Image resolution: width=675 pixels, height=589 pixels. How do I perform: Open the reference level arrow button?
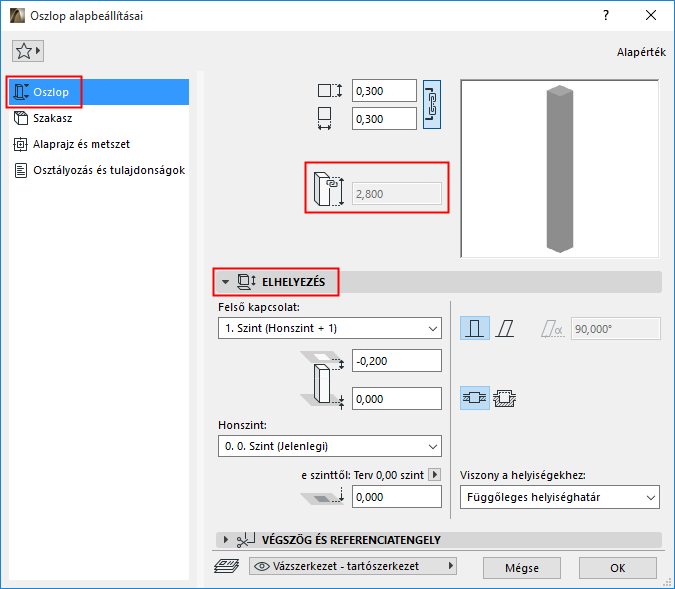tap(435, 474)
